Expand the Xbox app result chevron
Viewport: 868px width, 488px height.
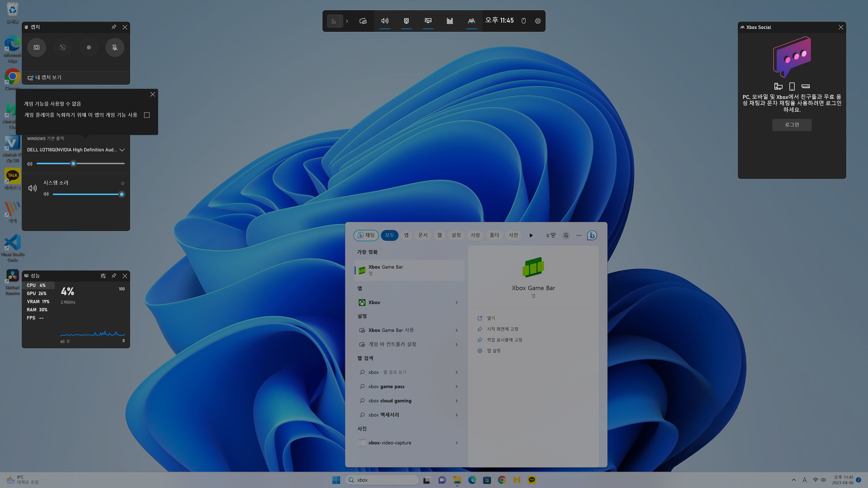click(457, 303)
